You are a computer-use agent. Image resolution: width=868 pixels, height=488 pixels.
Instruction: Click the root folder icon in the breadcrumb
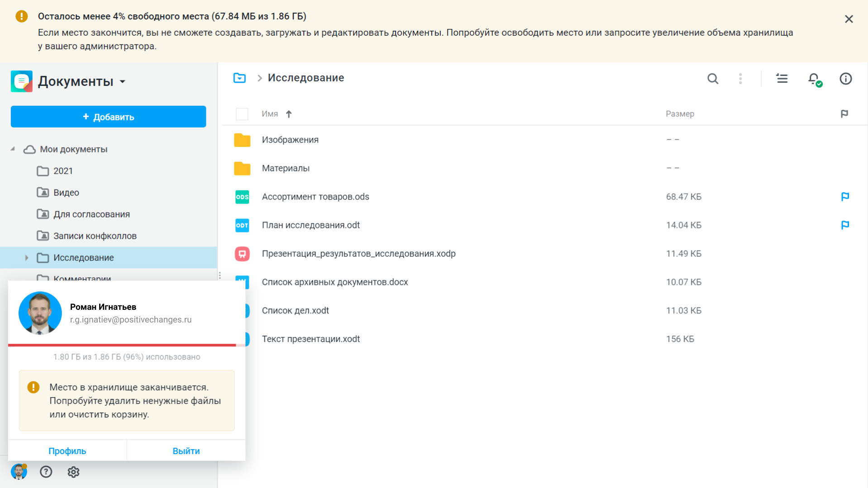[x=239, y=77]
